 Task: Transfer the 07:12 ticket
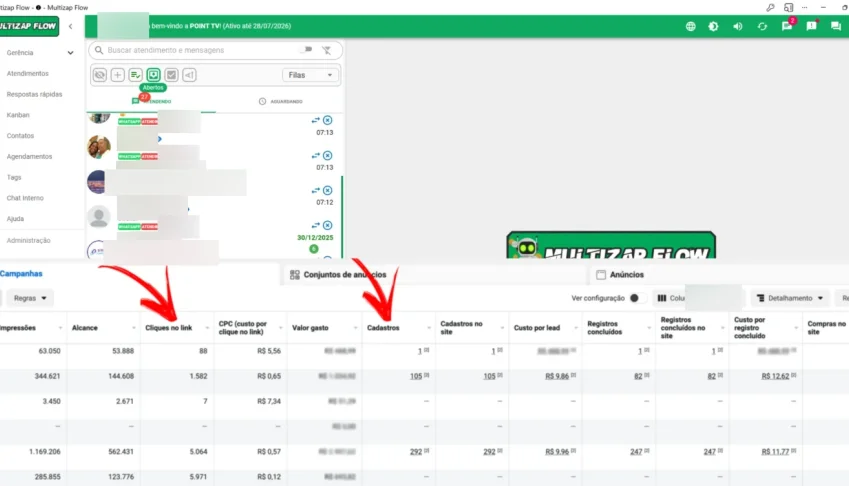pyautogui.click(x=316, y=191)
